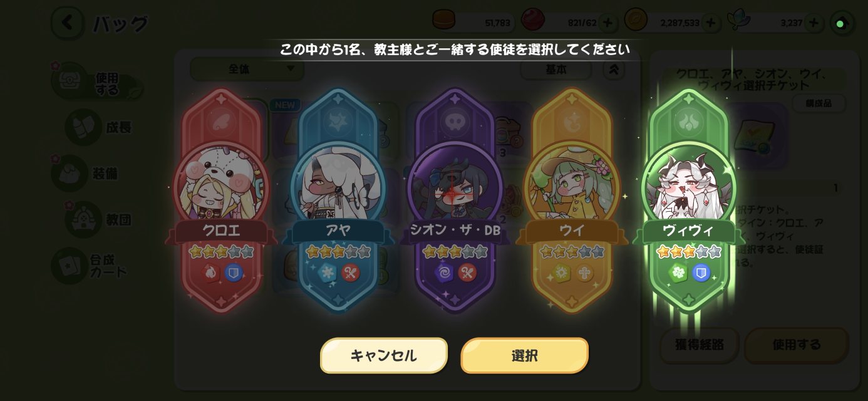
Task: Add crystal currency with plus icon
Action: click(814, 23)
